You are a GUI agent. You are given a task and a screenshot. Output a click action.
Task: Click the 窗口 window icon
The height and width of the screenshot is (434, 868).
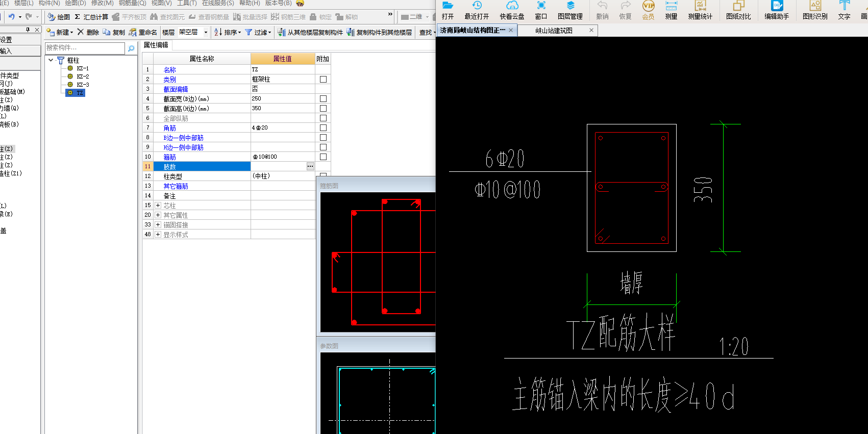point(541,10)
